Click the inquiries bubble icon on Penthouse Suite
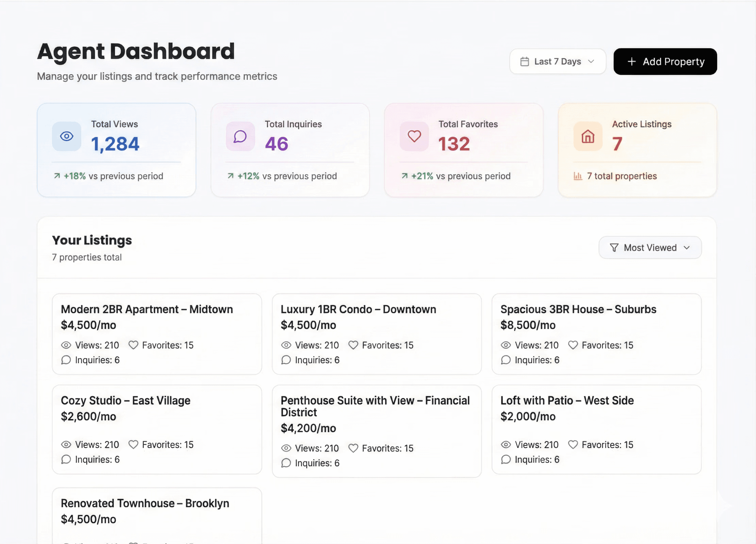Viewport: 756px width, 544px height. click(285, 463)
